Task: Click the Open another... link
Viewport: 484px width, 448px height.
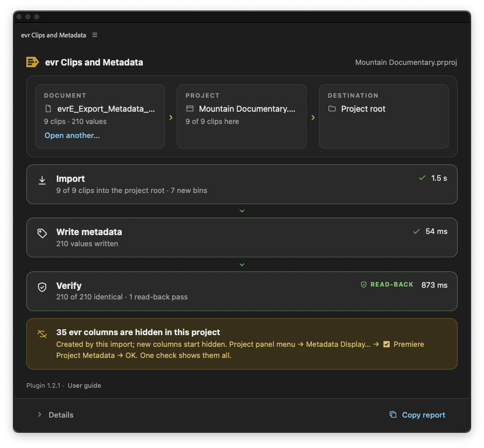Action: click(72, 136)
